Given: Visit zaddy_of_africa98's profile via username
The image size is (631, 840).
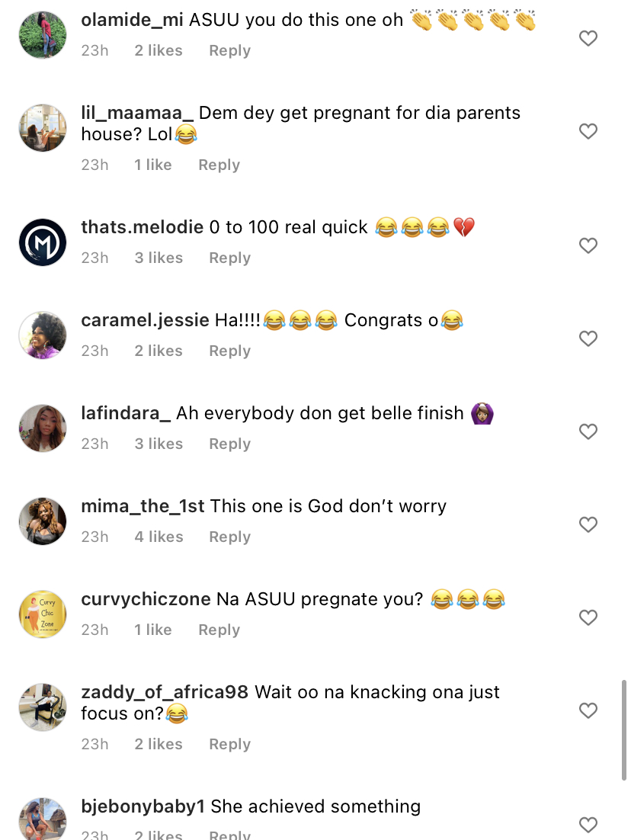Looking at the screenshot, I should tap(165, 692).
